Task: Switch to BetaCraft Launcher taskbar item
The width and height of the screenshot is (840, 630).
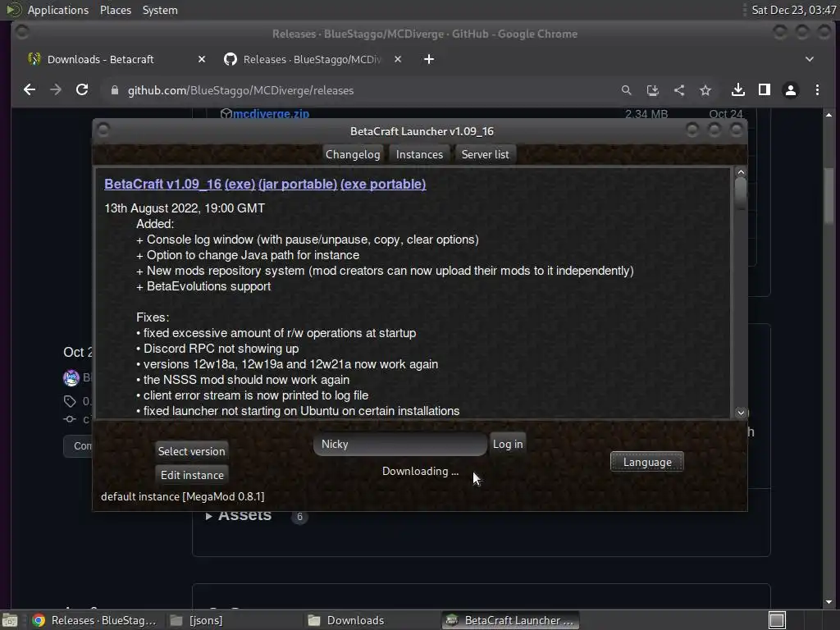Action: [x=510, y=620]
